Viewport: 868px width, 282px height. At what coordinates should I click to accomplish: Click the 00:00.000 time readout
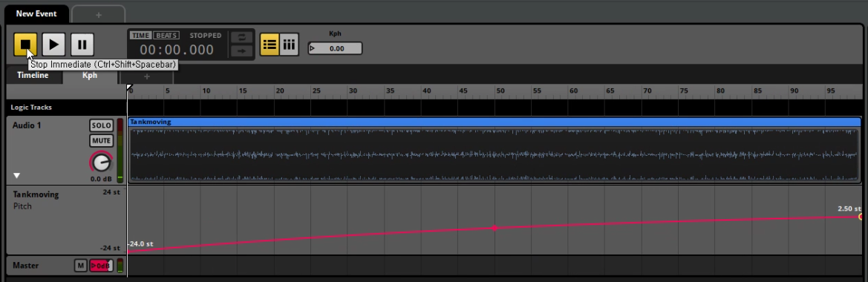[177, 50]
